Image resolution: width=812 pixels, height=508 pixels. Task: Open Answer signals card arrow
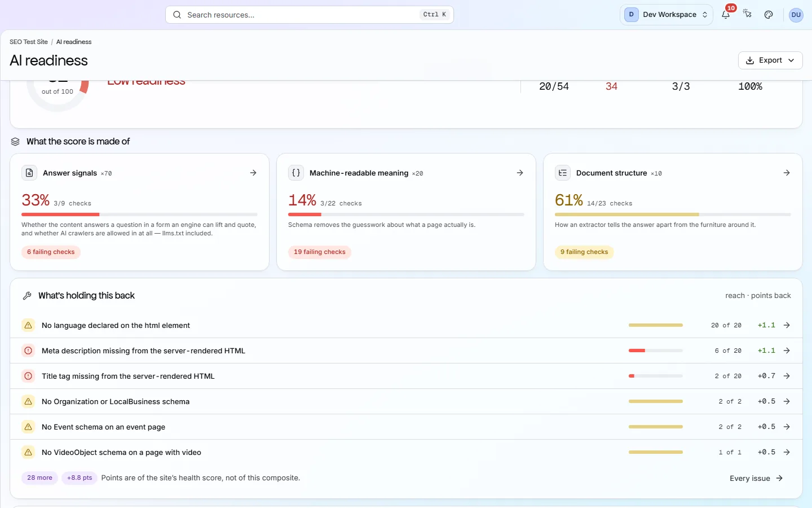[x=253, y=173]
